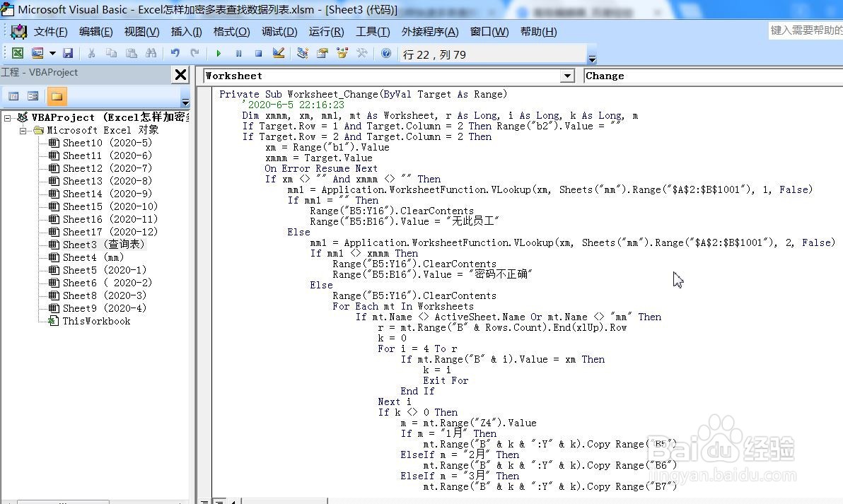
Task: Click the View Object icon in project panel
Action: pyautogui.click(x=33, y=96)
